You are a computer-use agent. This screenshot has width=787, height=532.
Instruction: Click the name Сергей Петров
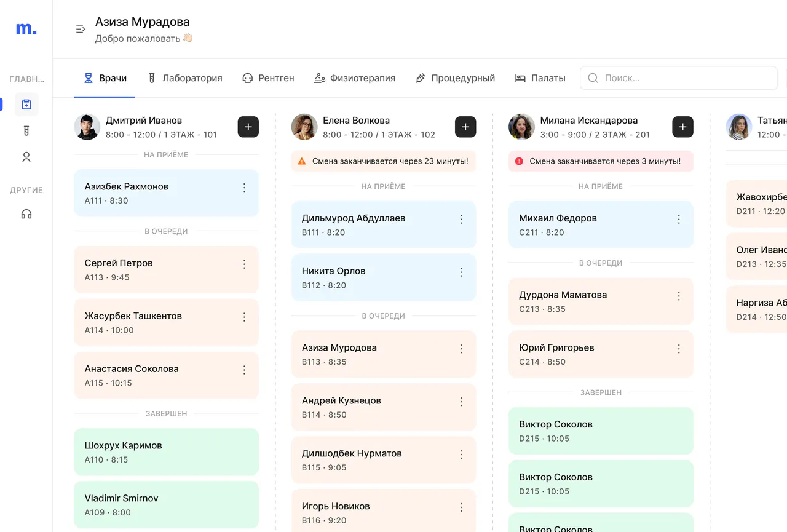tap(119, 263)
